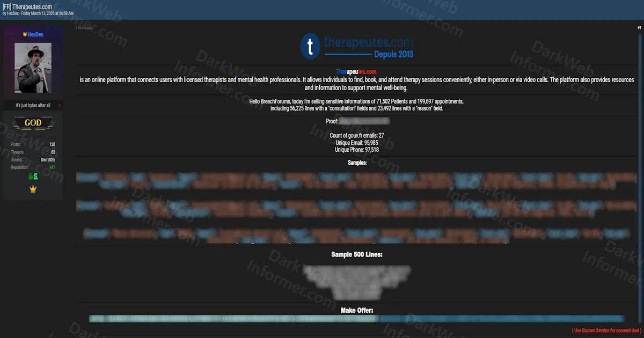Open HexDex's profile avatar picture
This screenshot has width=644, height=338.
point(33,67)
